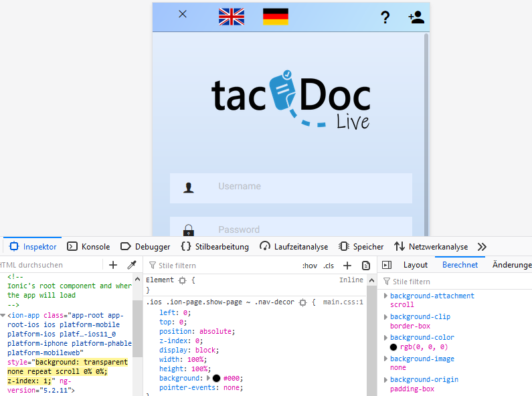
Task: Click the plus to create new node
Action: tap(113, 265)
